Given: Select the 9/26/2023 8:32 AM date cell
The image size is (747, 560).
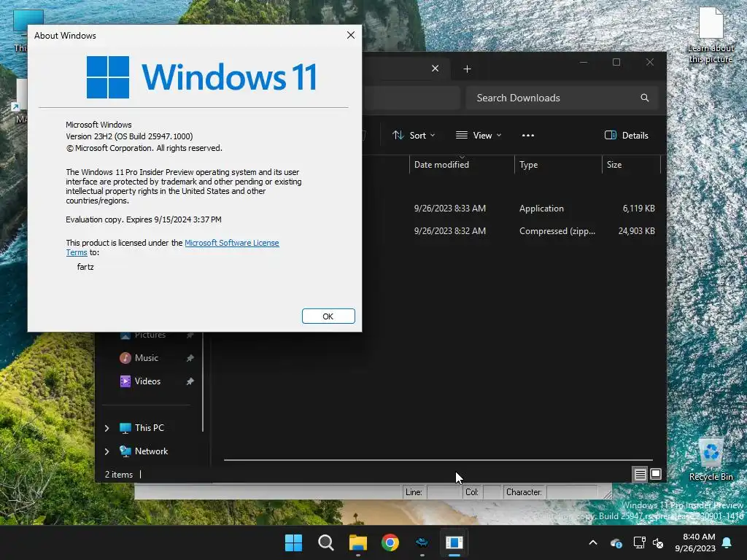Looking at the screenshot, I should [449, 231].
